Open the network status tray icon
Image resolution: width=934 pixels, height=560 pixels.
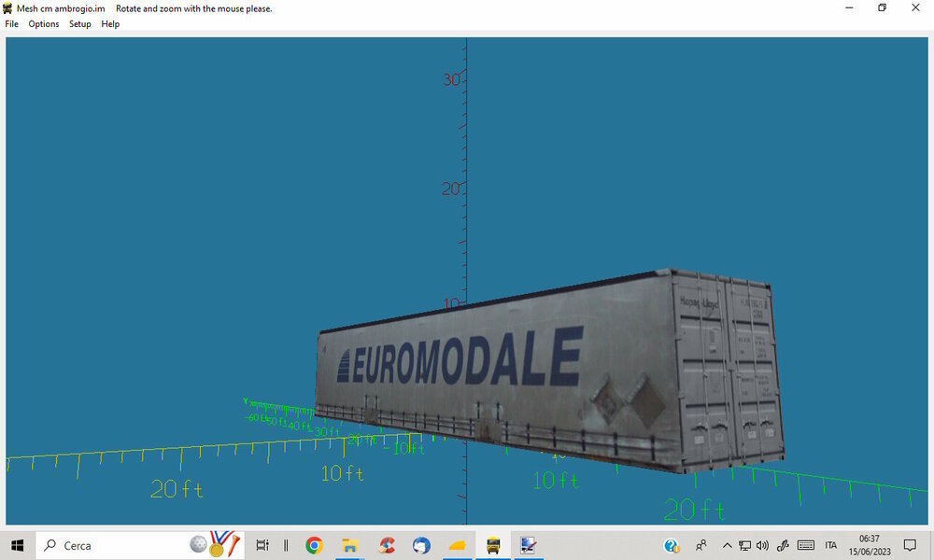pyautogui.click(x=744, y=545)
